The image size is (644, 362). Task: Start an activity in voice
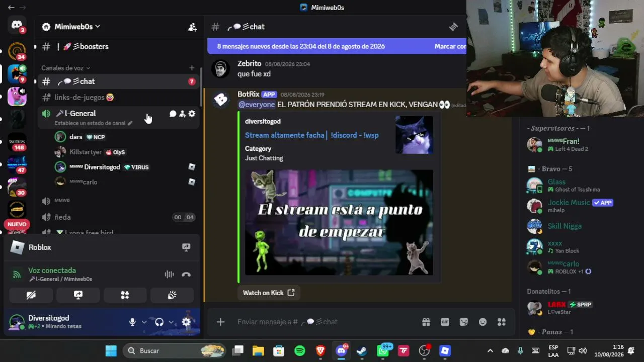[x=125, y=295]
